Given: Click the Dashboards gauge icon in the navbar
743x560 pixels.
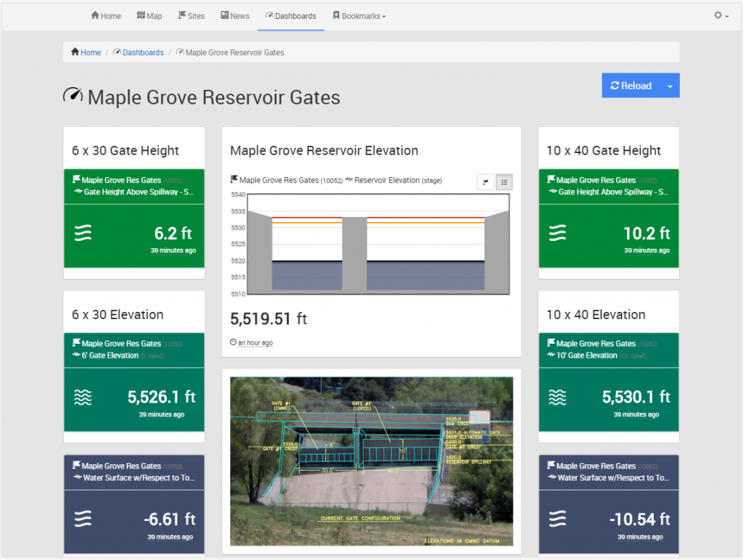Looking at the screenshot, I should point(270,16).
